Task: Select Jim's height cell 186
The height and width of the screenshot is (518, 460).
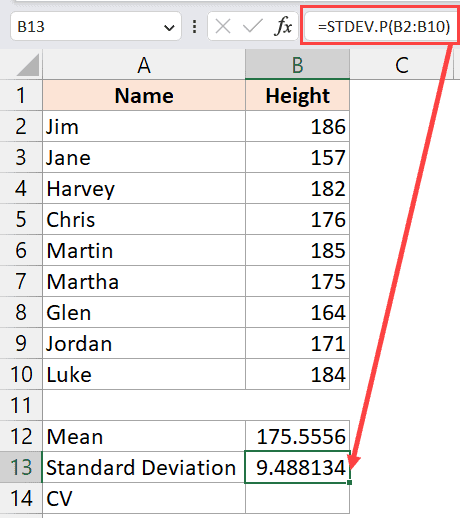Action: [297, 126]
